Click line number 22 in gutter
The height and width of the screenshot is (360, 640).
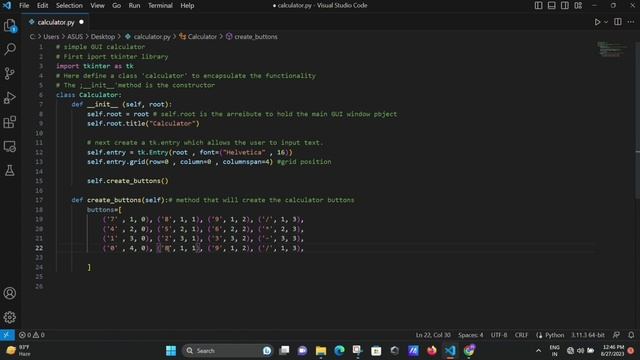tap(39, 248)
